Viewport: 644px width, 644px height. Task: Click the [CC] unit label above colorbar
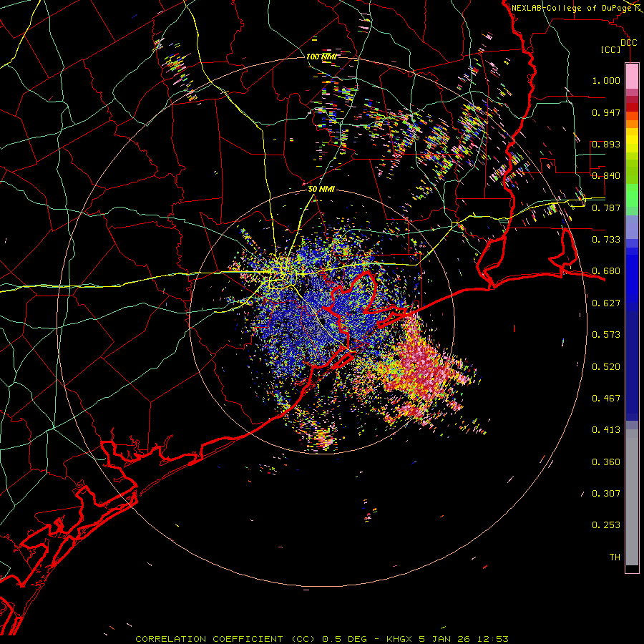[x=611, y=49]
